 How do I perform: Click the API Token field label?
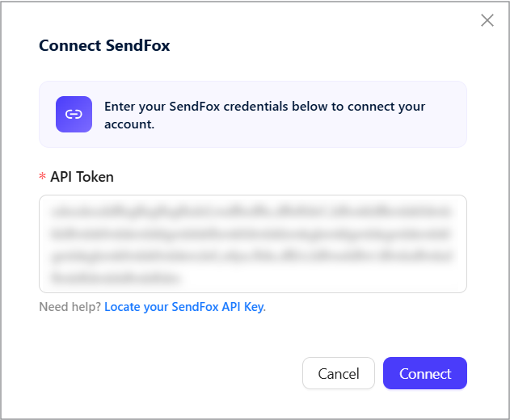pos(82,177)
